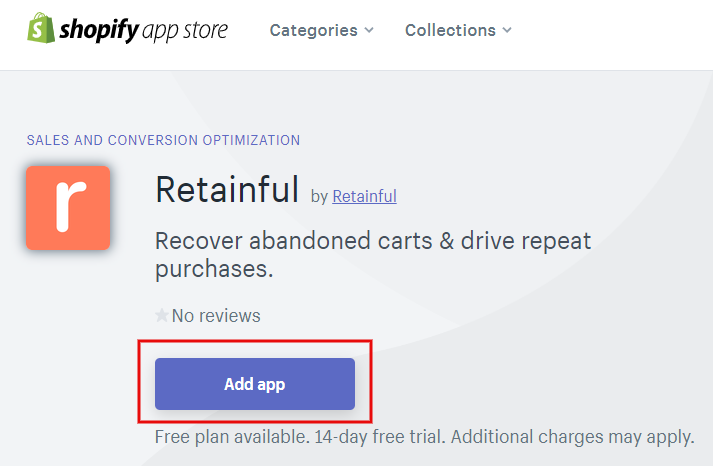Screen dimensions: 713x466
Task: Click the '14-day free trial' text
Action: coord(380,436)
